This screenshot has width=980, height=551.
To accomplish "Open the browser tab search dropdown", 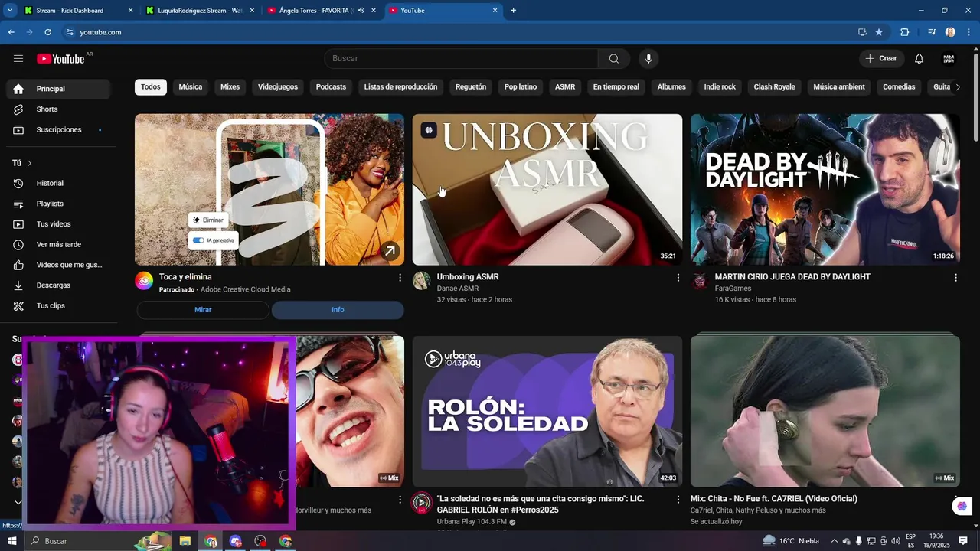I will [x=10, y=11].
